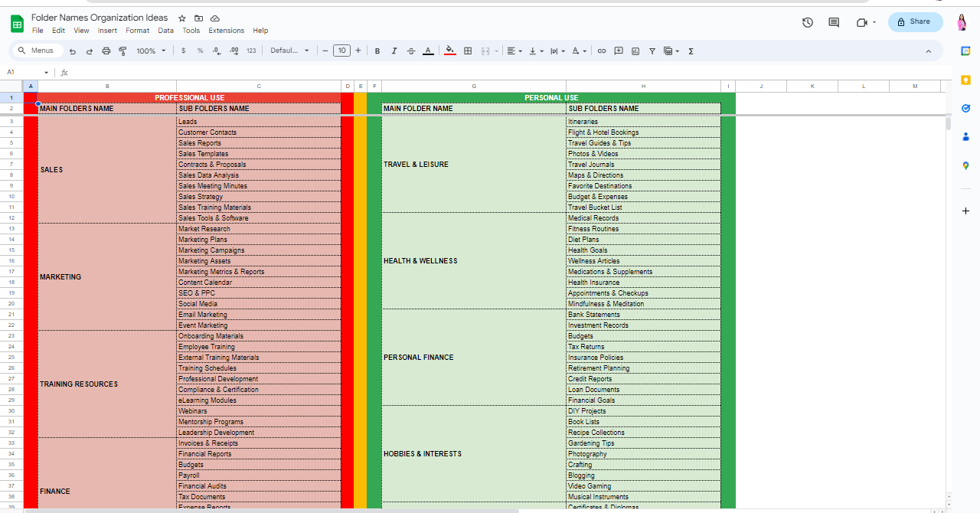
Task: Toggle italic formatting
Action: (x=394, y=51)
